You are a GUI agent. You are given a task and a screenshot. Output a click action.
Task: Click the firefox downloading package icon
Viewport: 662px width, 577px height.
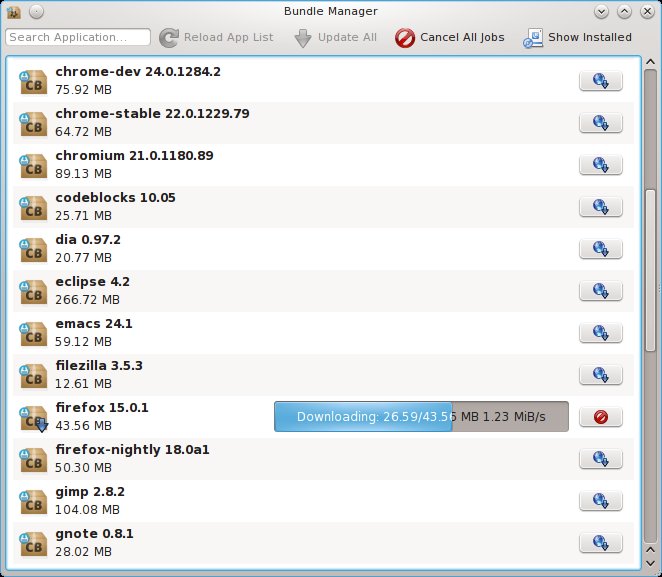[x=34, y=417]
